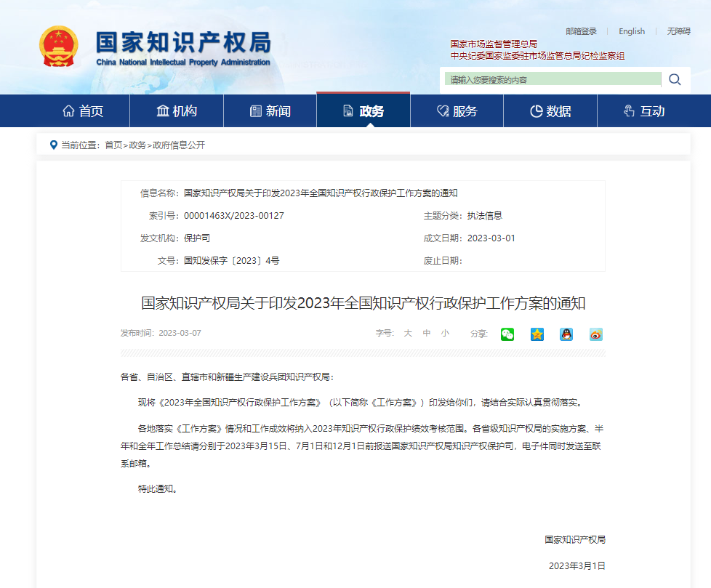Viewport: 711px width, 588px height.
Task: Go to 政府信息公开 in the breadcrumb
Action: (x=179, y=145)
